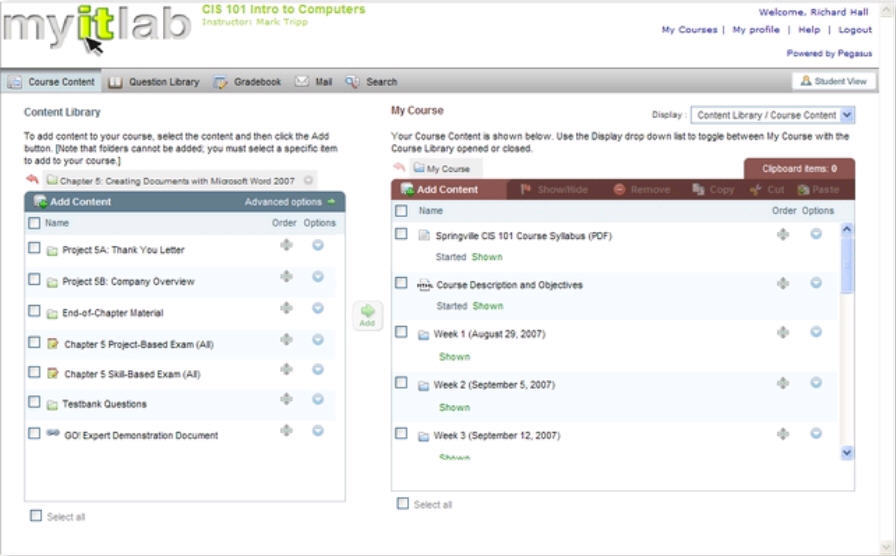Open the Display dropdown list
Viewport: 896px width, 556px height.
[773, 115]
